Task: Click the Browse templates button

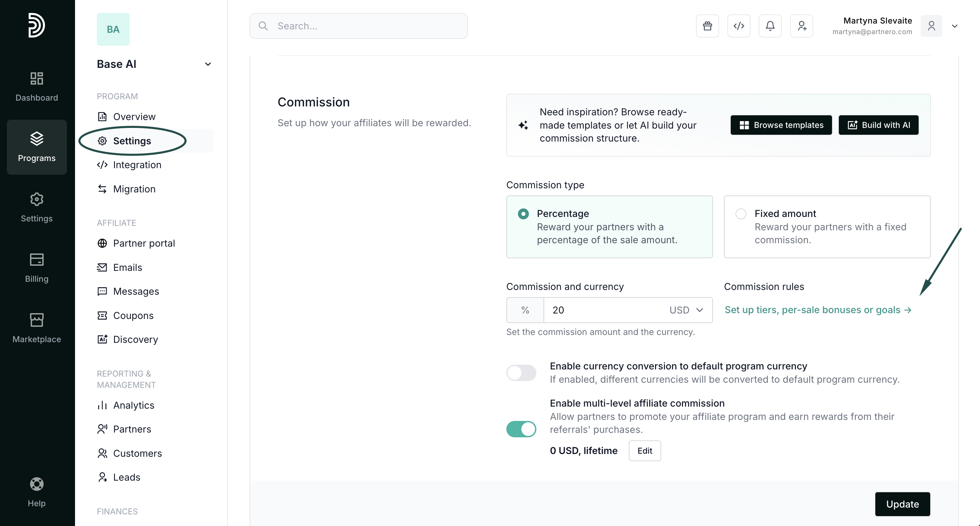Action: [781, 125]
